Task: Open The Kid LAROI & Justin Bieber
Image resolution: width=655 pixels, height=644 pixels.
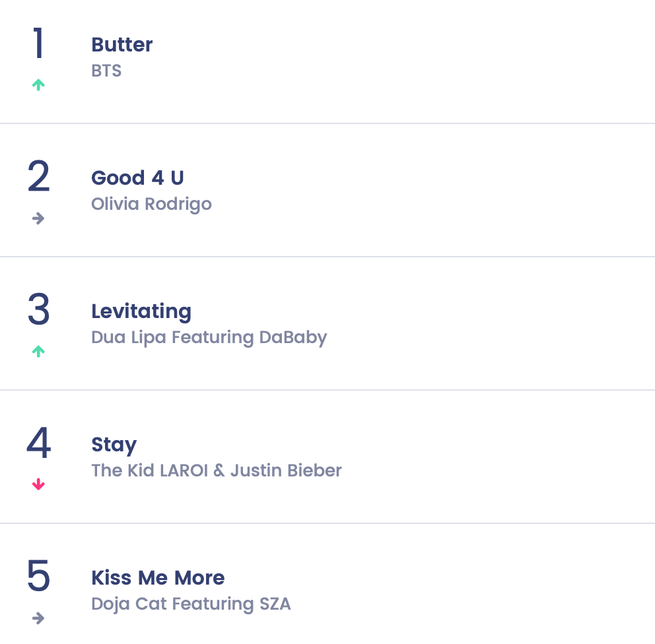Action: click(217, 470)
